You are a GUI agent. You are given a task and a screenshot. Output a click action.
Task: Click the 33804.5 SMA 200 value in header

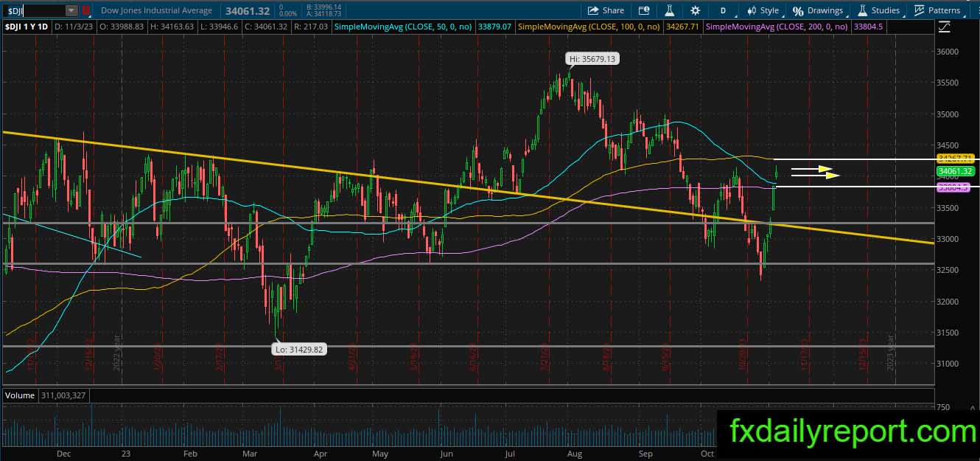[x=867, y=27]
